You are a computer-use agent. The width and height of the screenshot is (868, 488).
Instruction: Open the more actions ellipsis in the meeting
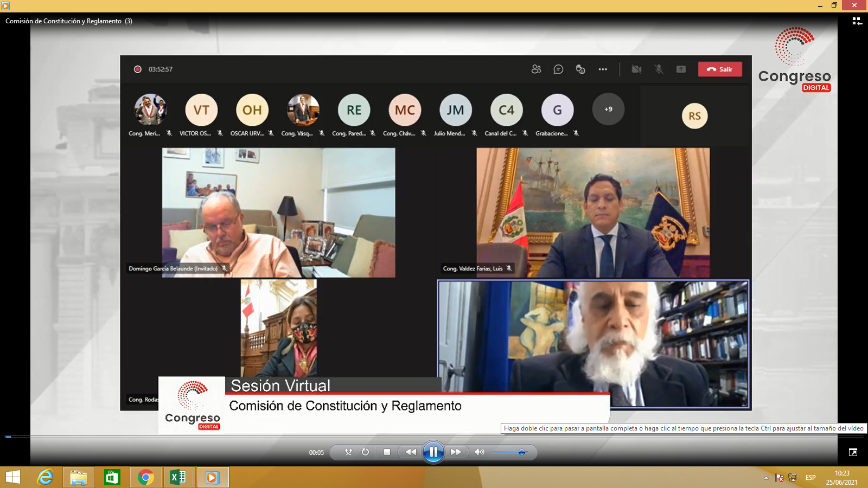pos(603,69)
